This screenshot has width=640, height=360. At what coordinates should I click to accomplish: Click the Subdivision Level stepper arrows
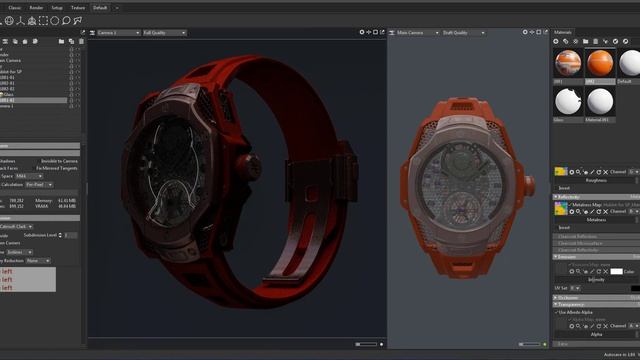pyautogui.click(x=60, y=236)
